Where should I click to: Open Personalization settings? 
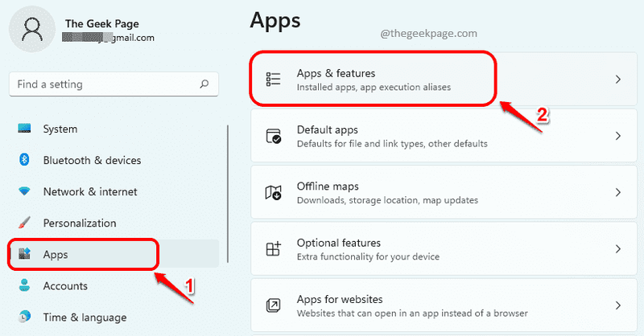click(114, 223)
